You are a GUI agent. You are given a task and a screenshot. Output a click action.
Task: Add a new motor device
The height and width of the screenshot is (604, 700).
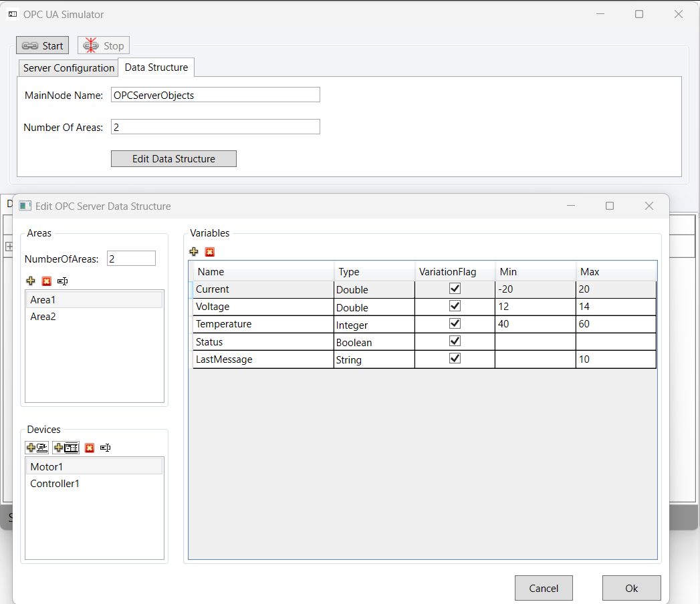pyautogui.click(x=37, y=448)
